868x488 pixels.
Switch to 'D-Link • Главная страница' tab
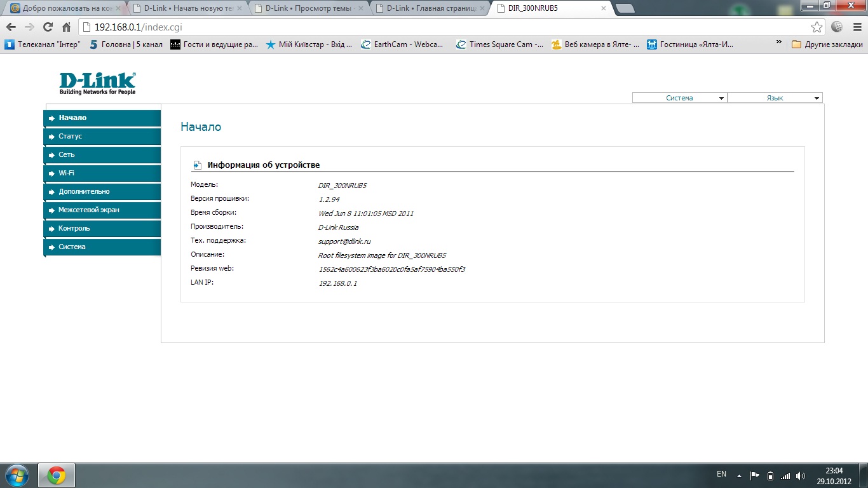[430, 9]
